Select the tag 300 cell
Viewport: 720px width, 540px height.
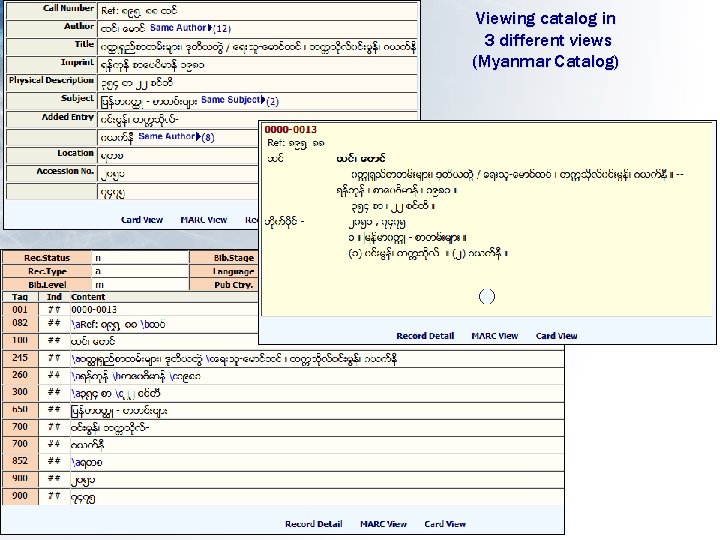[20, 392]
